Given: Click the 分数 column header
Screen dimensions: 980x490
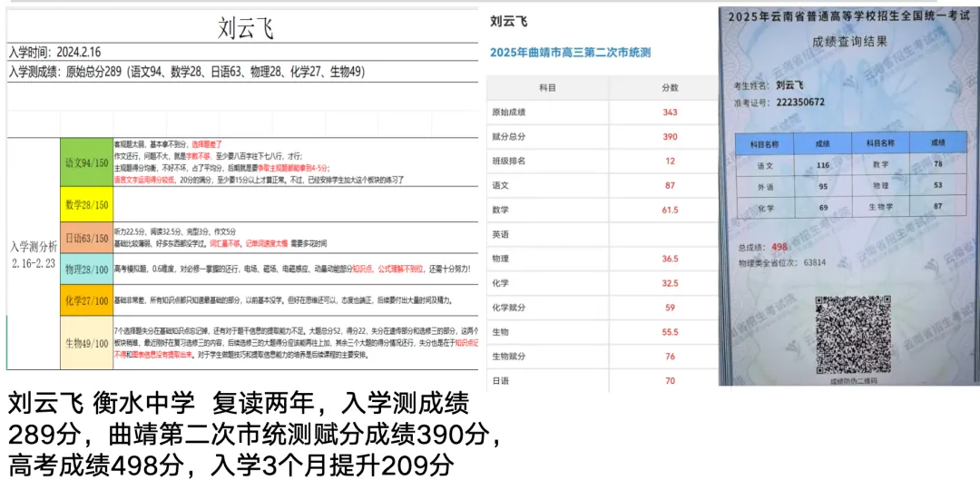Looking at the screenshot, I should coord(670,88).
